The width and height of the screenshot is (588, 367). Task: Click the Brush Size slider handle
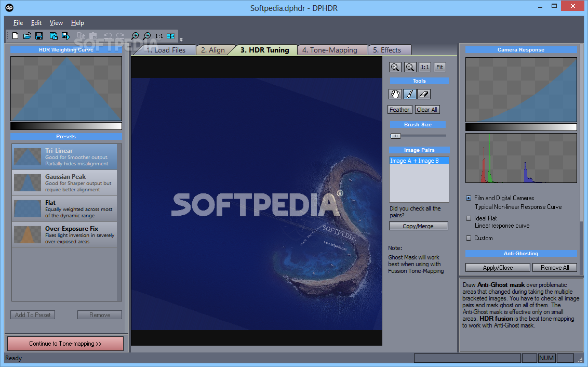tap(396, 136)
